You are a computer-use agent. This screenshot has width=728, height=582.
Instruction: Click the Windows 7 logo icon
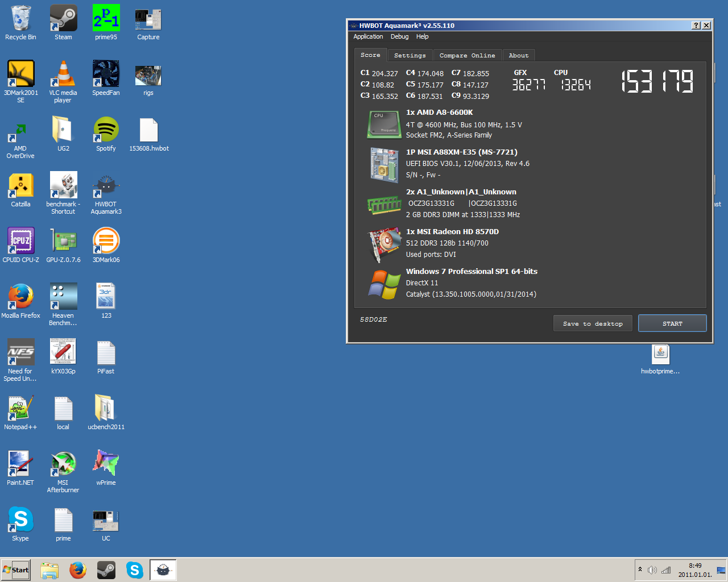[x=384, y=284]
